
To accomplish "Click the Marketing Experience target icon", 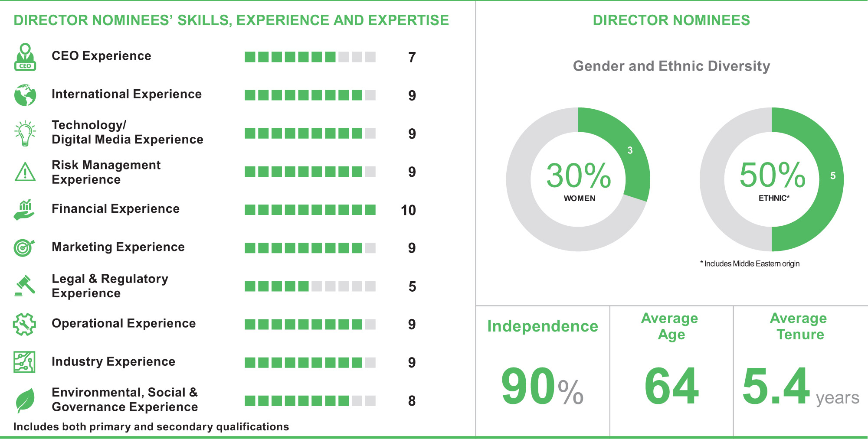I will (x=24, y=248).
